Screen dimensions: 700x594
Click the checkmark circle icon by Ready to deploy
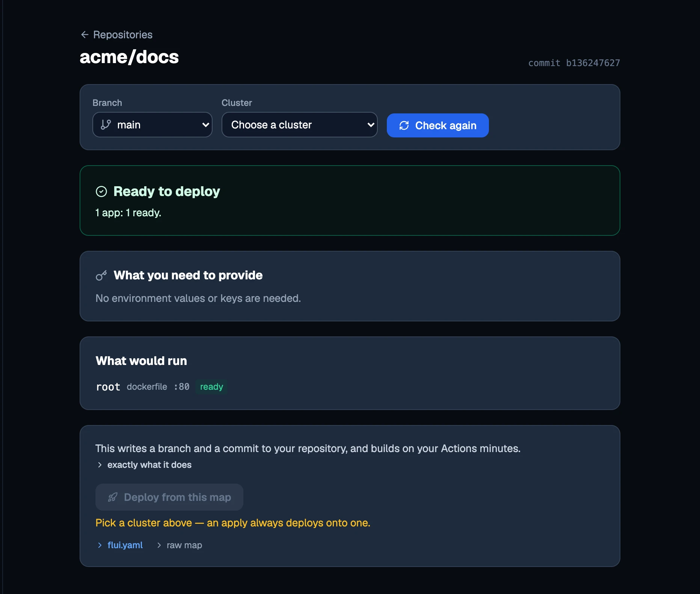click(101, 191)
